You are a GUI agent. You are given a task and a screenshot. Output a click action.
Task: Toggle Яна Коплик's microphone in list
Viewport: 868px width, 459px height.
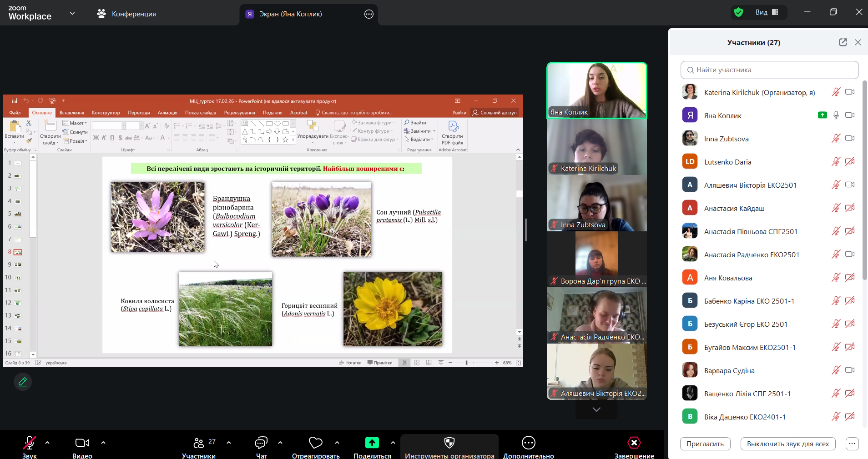[x=836, y=115]
